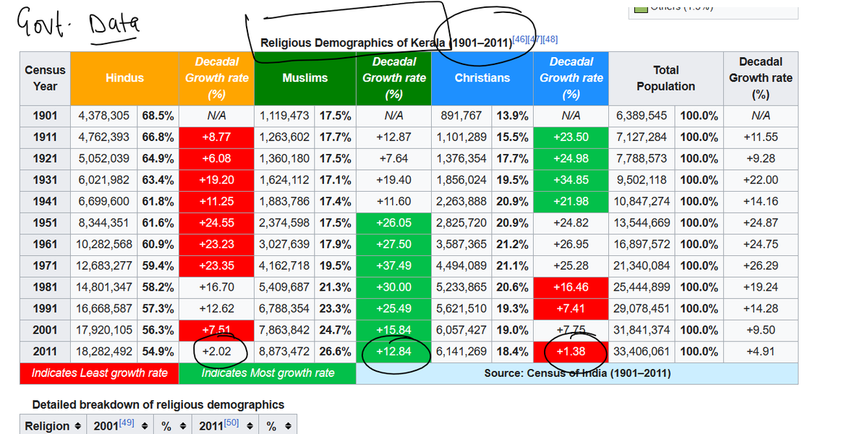Select Hindu population 18,282,492 in 2011 row
Screen dimensions: 868x434
coord(103,352)
